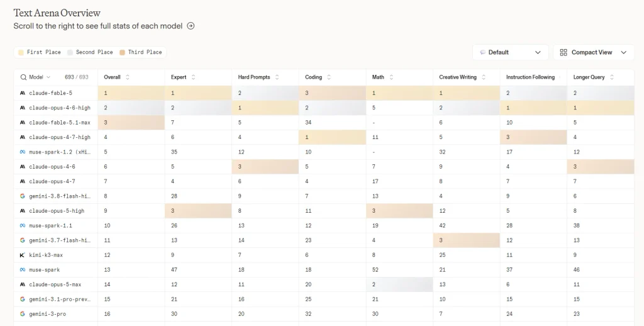Click the chat bubble icon in Default dropdown
The width and height of the screenshot is (644, 326).
coord(482,52)
